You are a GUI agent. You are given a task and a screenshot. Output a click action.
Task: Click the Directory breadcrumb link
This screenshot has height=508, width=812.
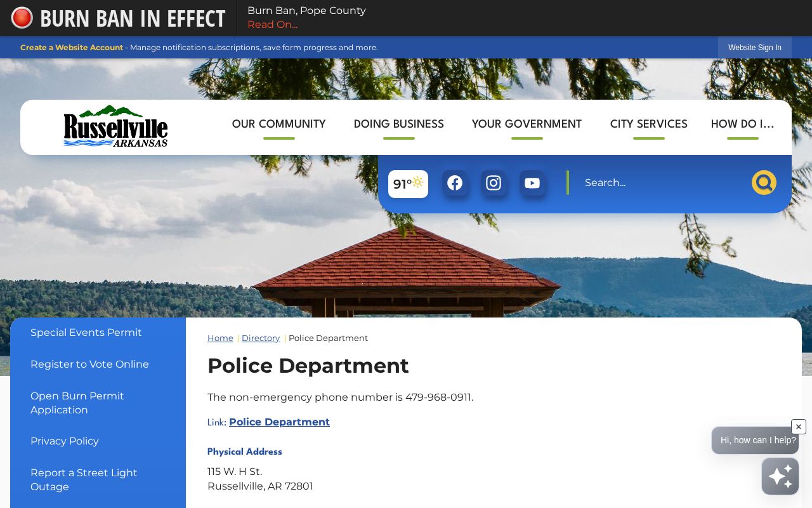tap(261, 338)
